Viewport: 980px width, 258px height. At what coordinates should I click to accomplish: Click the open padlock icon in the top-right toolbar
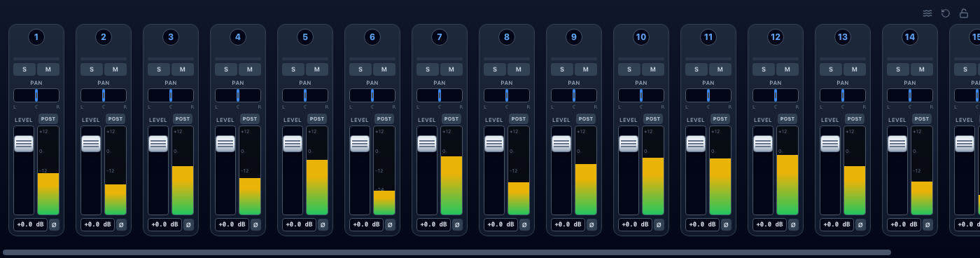coord(964,13)
